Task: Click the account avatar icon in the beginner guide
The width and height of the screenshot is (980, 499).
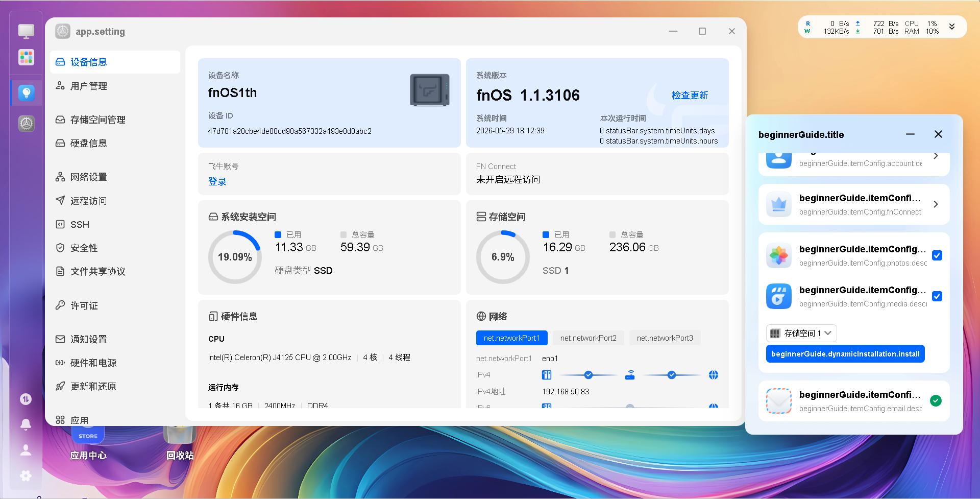Action: (779, 160)
